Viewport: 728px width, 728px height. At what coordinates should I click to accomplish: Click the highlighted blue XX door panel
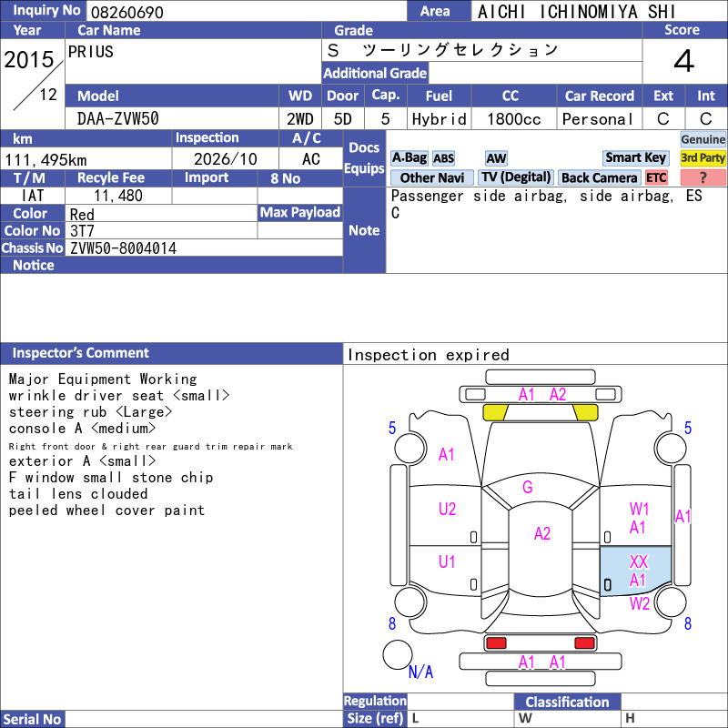pos(635,571)
